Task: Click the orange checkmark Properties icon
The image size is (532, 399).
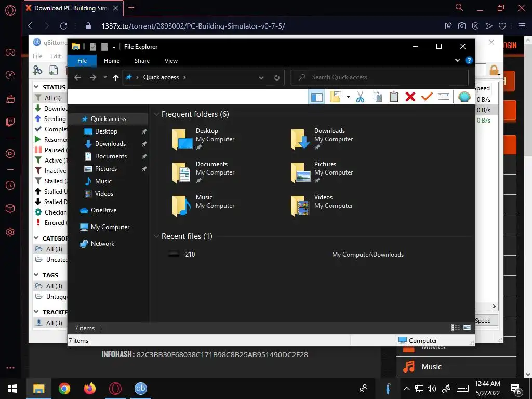Action: pyautogui.click(x=427, y=97)
